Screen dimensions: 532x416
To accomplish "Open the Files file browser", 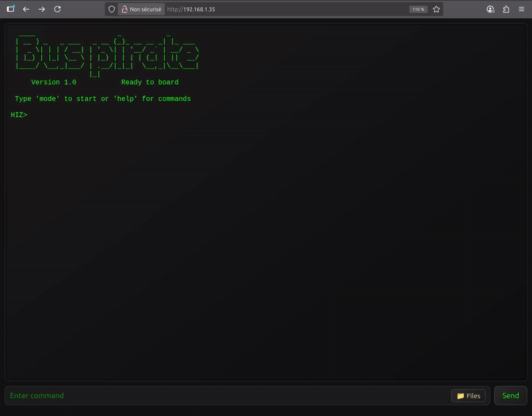I will tap(469, 395).
